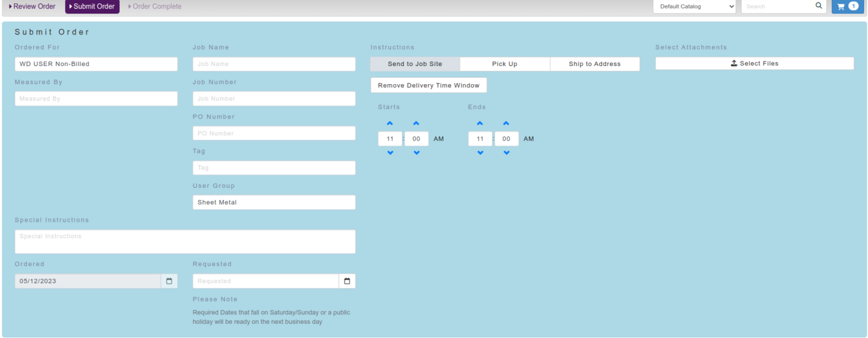Switch to the Review Order step

(32, 6)
